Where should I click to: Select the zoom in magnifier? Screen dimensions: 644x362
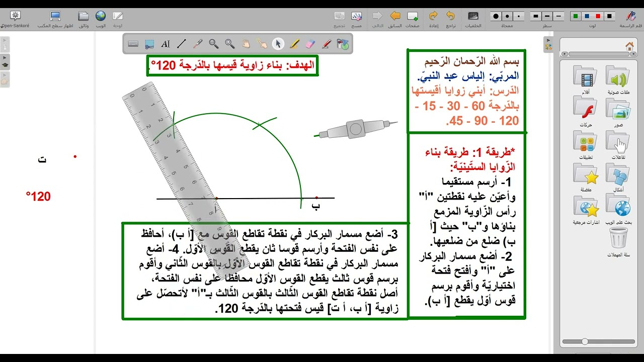[230, 44]
